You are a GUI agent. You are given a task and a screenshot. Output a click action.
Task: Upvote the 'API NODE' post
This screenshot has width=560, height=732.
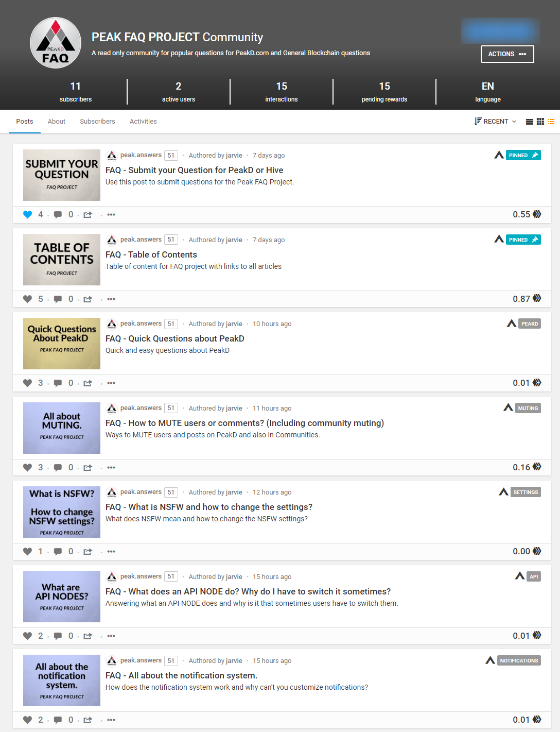[x=28, y=636]
